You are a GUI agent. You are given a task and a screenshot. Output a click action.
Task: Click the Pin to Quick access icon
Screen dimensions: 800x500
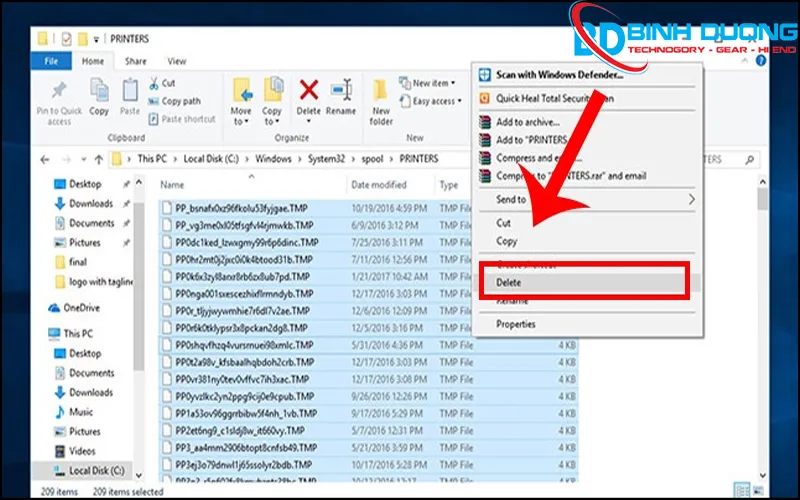(59, 91)
